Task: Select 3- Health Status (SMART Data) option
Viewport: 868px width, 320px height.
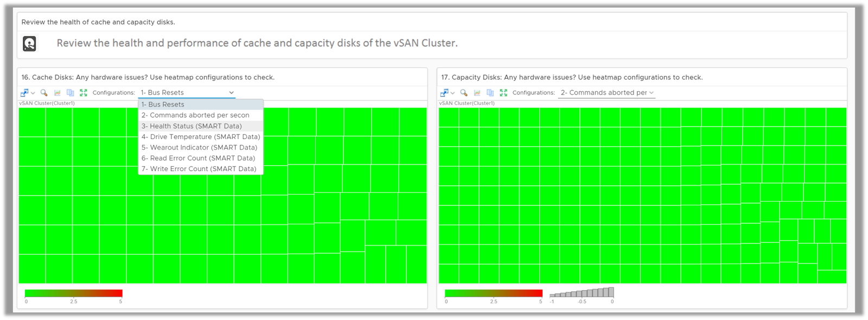Action: tap(192, 126)
